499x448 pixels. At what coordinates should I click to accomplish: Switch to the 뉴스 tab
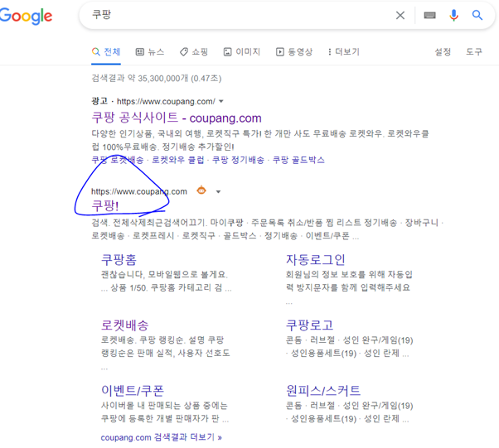(150, 52)
